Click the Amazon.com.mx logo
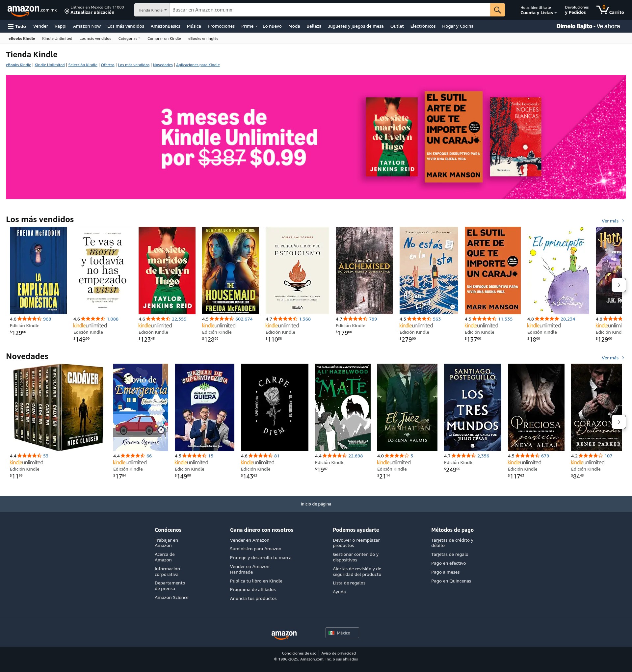This screenshot has width=632, height=672. 32,10
